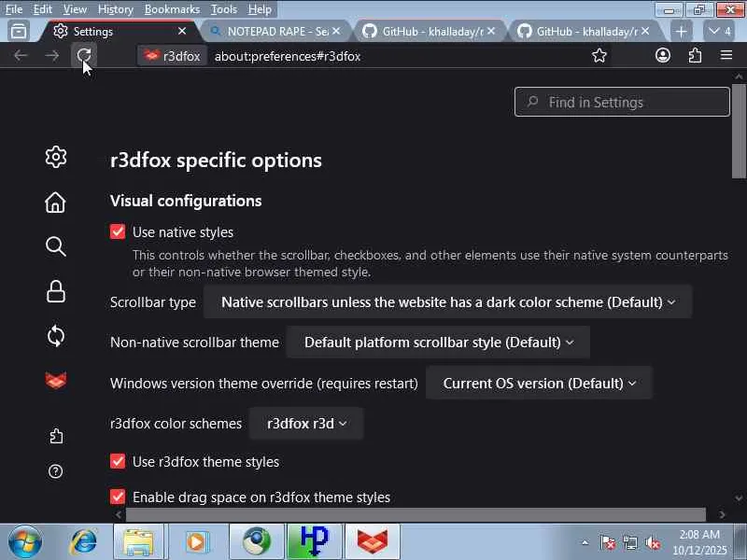Switch to the Settings tab
The image size is (747, 560).
(120, 32)
